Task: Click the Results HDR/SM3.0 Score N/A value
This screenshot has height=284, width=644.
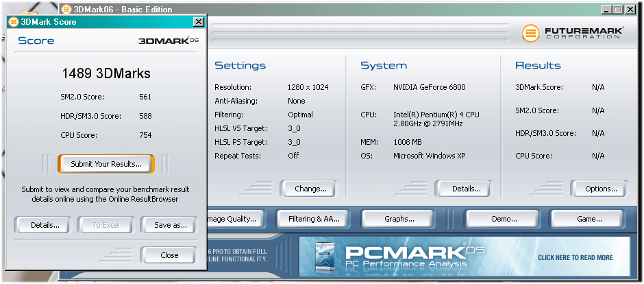Action: pyautogui.click(x=598, y=133)
